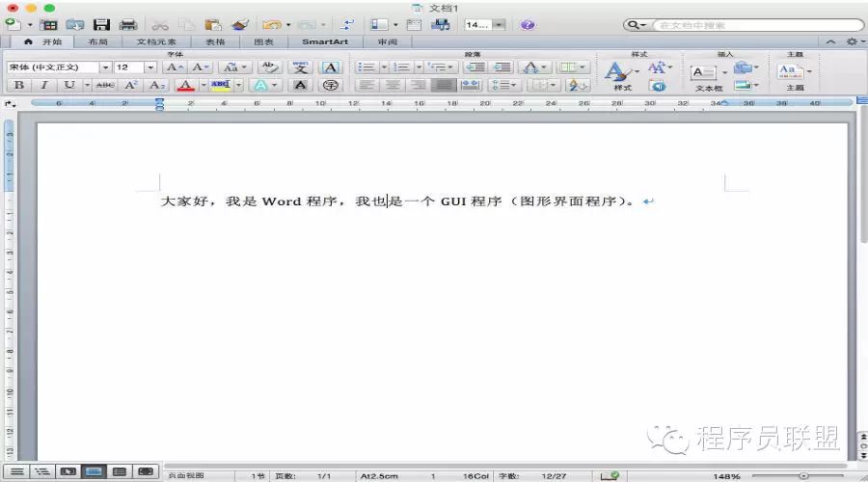Switch to the 布局 tab
This screenshot has width=868, height=482.
(97, 42)
